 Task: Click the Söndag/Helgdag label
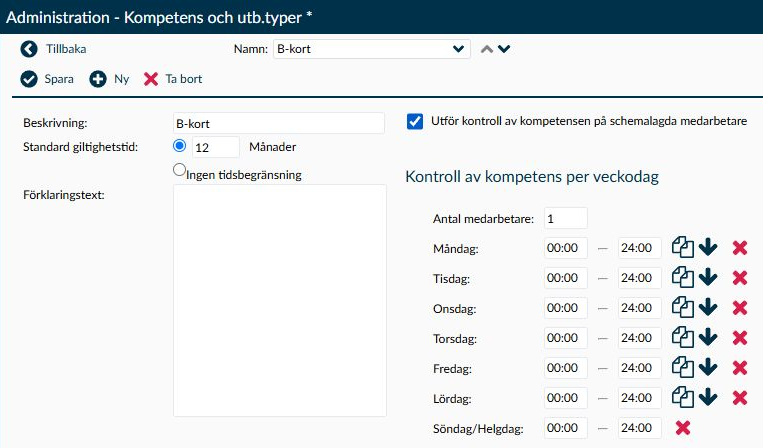click(x=478, y=429)
